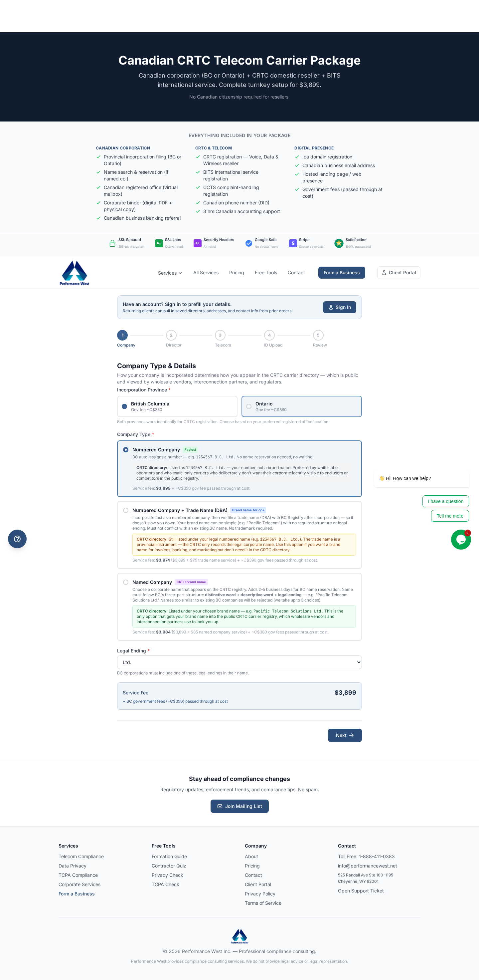The height and width of the screenshot is (980, 479).
Task: Select Numbered Company + Trade Name (DBA)
Action: tap(126, 510)
